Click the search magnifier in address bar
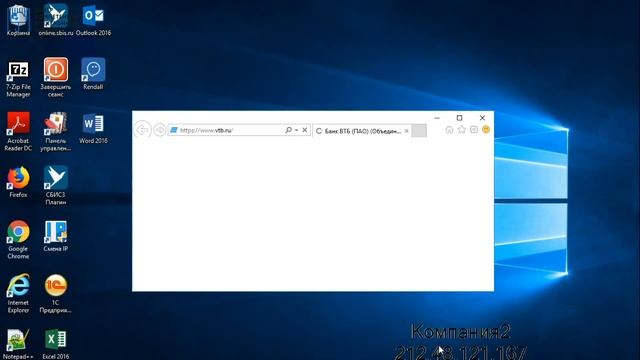The image size is (640, 360). pos(288,130)
